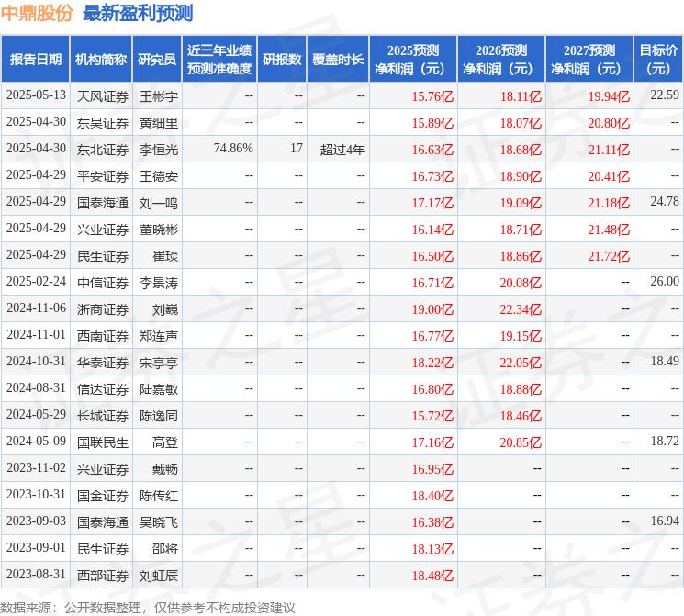The height and width of the screenshot is (616, 684).
Task: Click the 目标价(元) column header
Action: (x=658, y=60)
